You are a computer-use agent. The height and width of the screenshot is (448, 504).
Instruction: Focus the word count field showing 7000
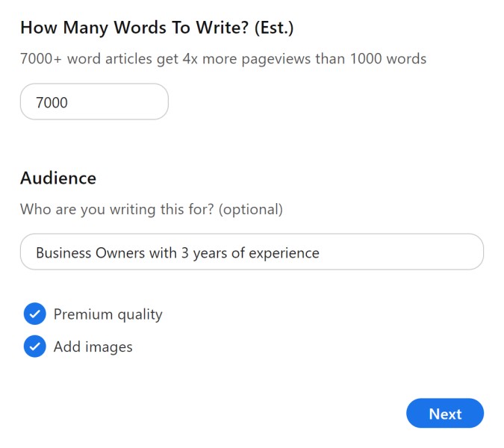(94, 102)
